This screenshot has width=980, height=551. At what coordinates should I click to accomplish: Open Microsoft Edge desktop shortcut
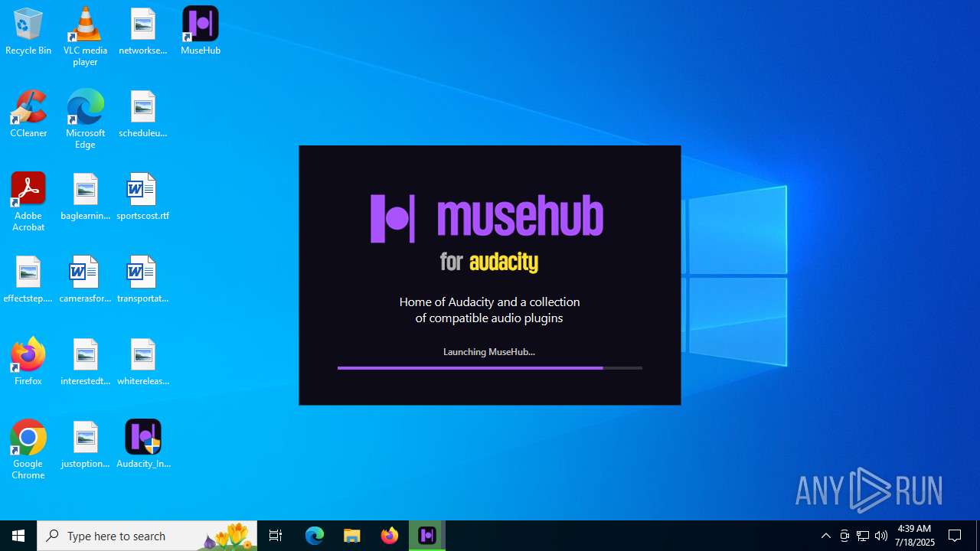[x=85, y=119]
